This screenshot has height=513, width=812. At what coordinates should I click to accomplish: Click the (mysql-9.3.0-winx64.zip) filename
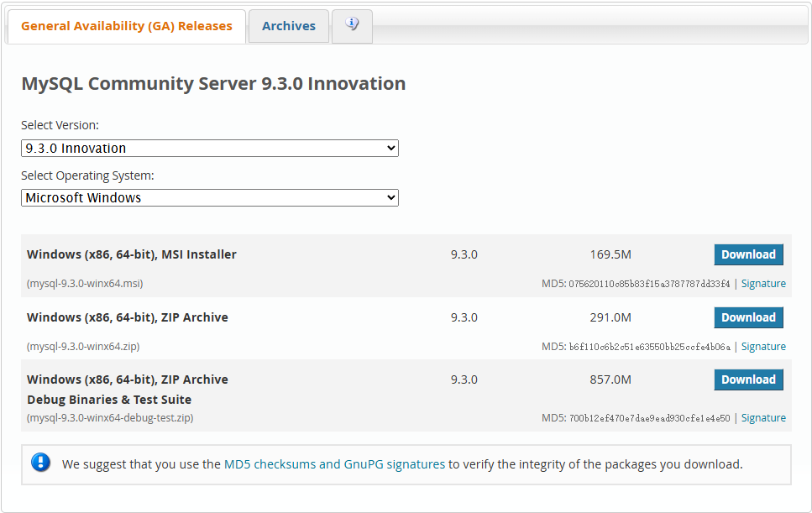coord(83,346)
